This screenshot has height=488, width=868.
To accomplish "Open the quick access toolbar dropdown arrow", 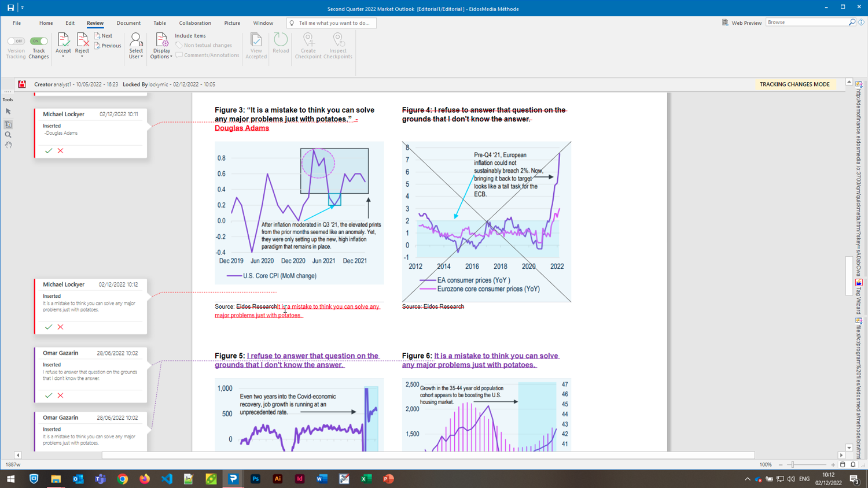I will pos(23,8).
